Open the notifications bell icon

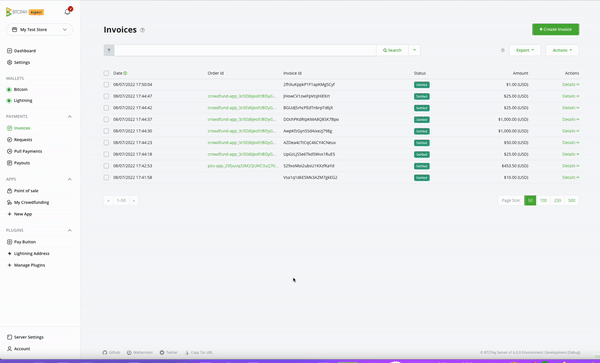(x=67, y=12)
